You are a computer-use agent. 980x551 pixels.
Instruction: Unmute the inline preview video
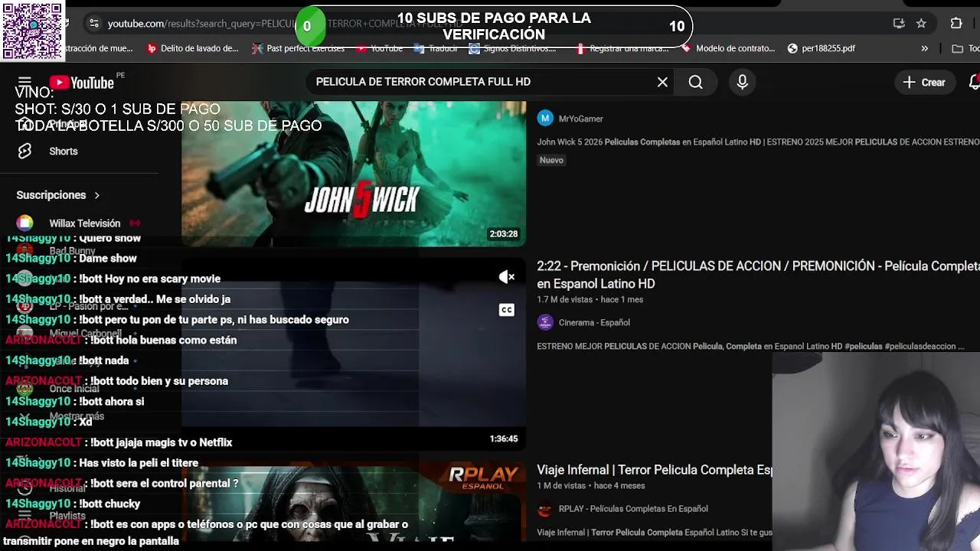pos(507,277)
